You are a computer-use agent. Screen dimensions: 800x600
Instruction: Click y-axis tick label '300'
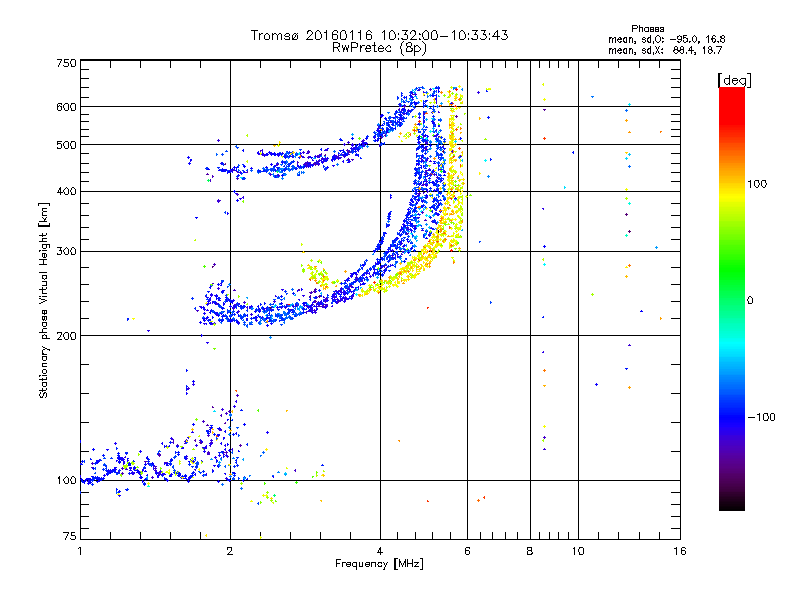[66, 252]
